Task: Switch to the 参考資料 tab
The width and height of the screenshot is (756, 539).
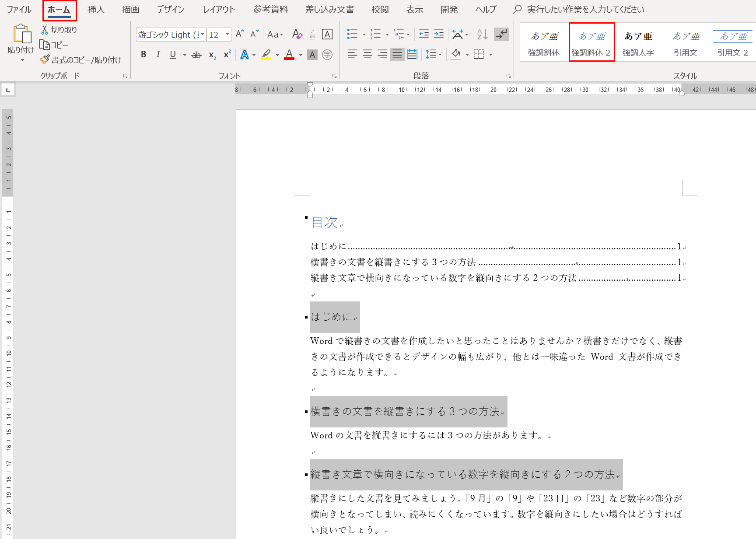Action: point(271,10)
